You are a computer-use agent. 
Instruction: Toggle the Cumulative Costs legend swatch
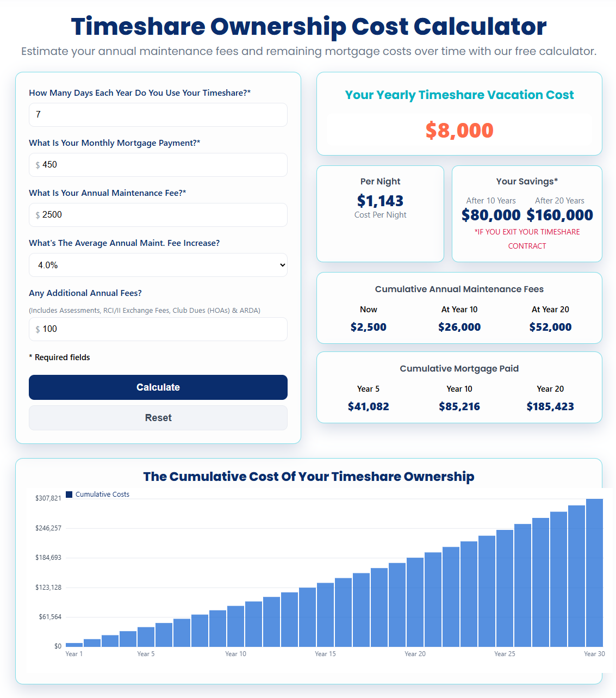coord(69,495)
